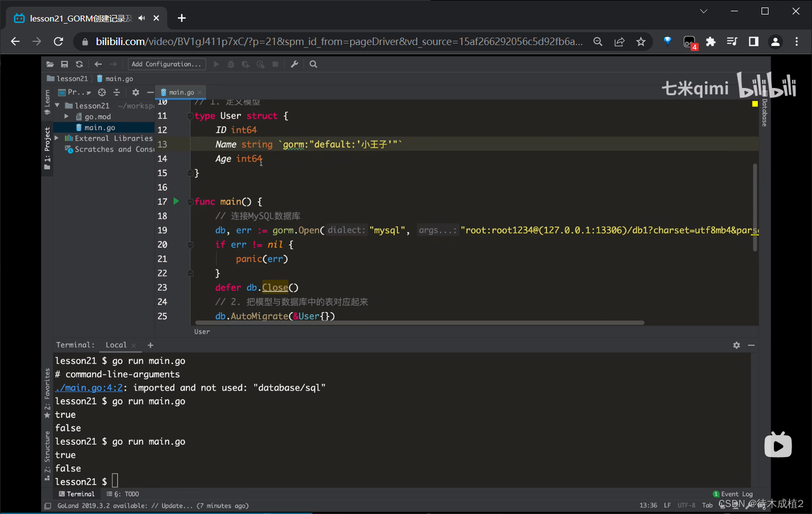
Task: Navigate back with the left arrow in GoLand
Action: click(x=98, y=64)
